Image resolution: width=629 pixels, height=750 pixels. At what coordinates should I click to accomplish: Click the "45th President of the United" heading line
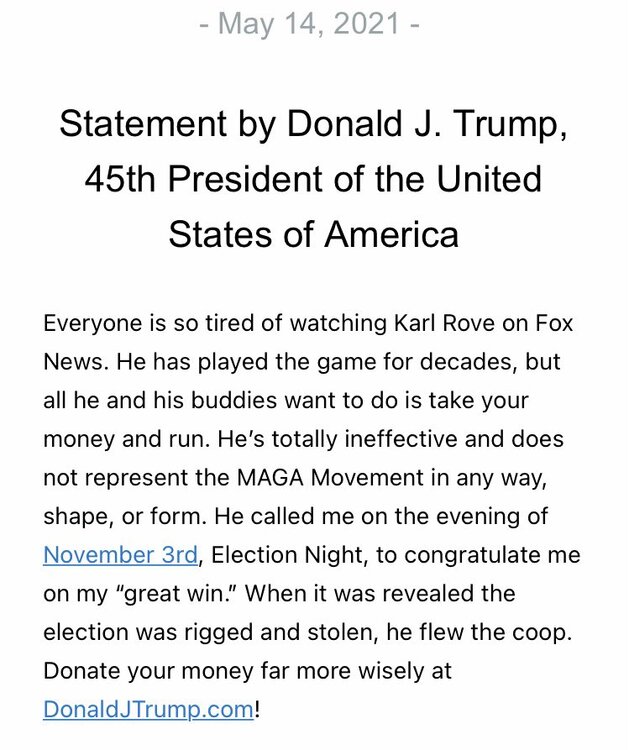click(x=313, y=180)
